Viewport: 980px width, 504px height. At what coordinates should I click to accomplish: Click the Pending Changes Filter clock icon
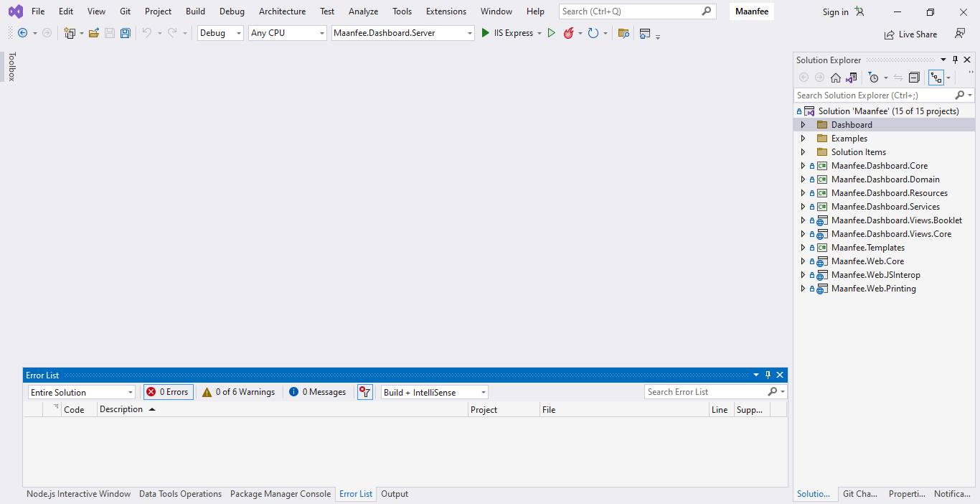point(873,78)
